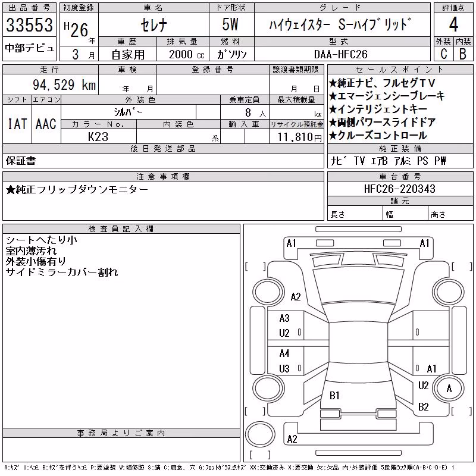Viewport: 476px width, 476px height.
Task: Click ナビ in genuine equipment row
Action: 339,161
